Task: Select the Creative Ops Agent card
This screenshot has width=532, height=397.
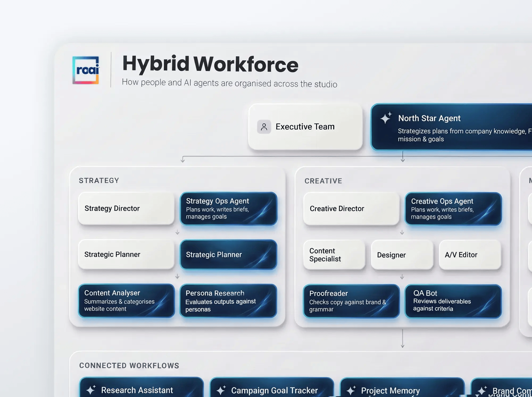Action: [453, 209]
